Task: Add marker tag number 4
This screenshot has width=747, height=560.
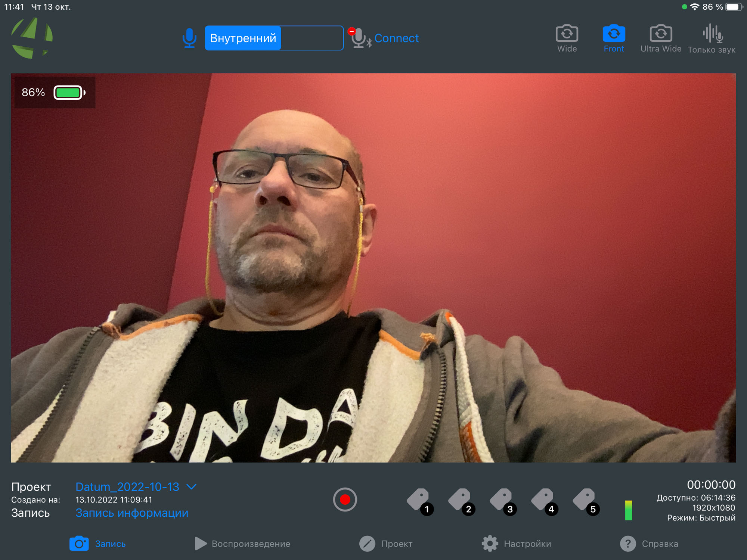Action: point(544,501)
